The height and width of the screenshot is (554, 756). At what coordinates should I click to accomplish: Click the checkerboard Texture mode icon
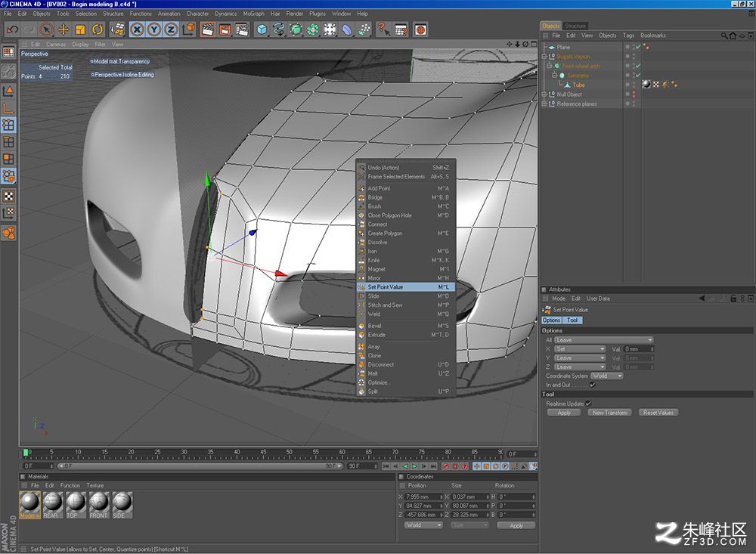pyautogui.click(x=8, y=196)
